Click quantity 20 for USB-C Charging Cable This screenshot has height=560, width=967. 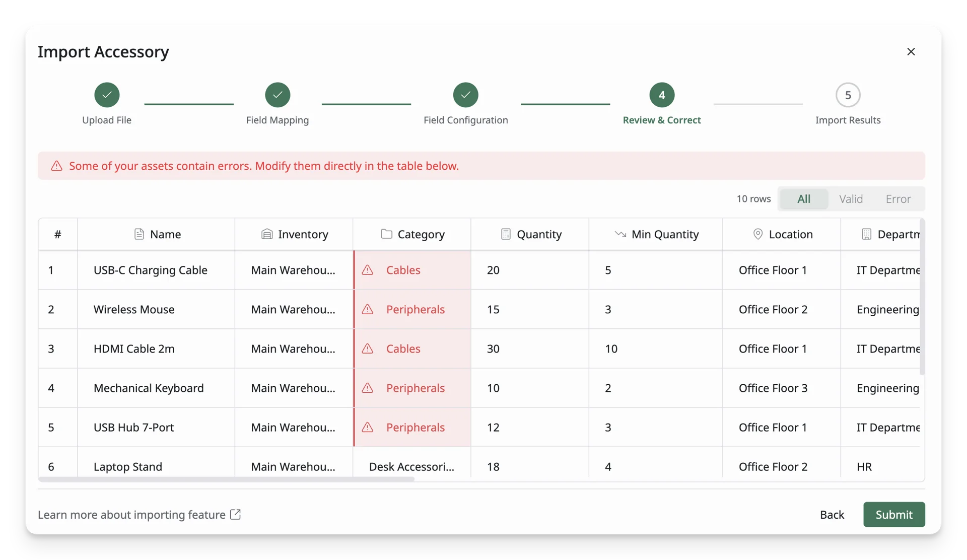[x=530, y=270]
